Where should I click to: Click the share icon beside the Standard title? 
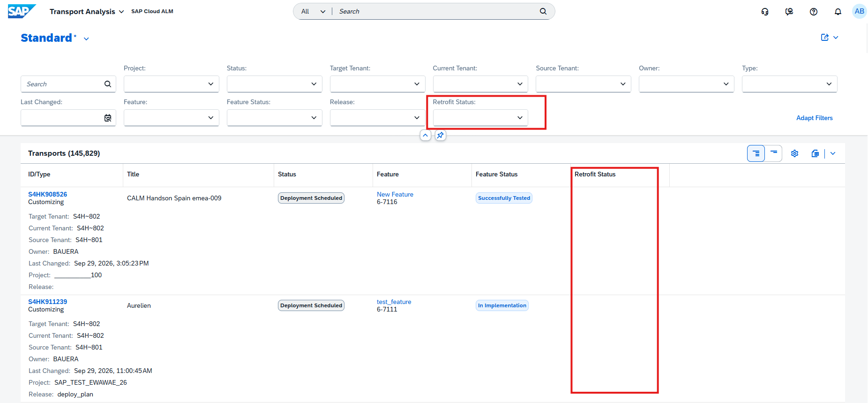(825, 38)
